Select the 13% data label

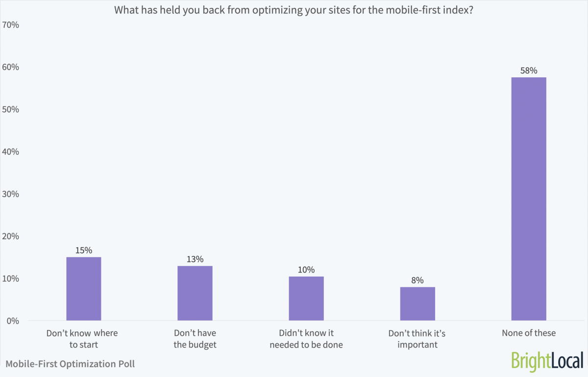[195, 259]
